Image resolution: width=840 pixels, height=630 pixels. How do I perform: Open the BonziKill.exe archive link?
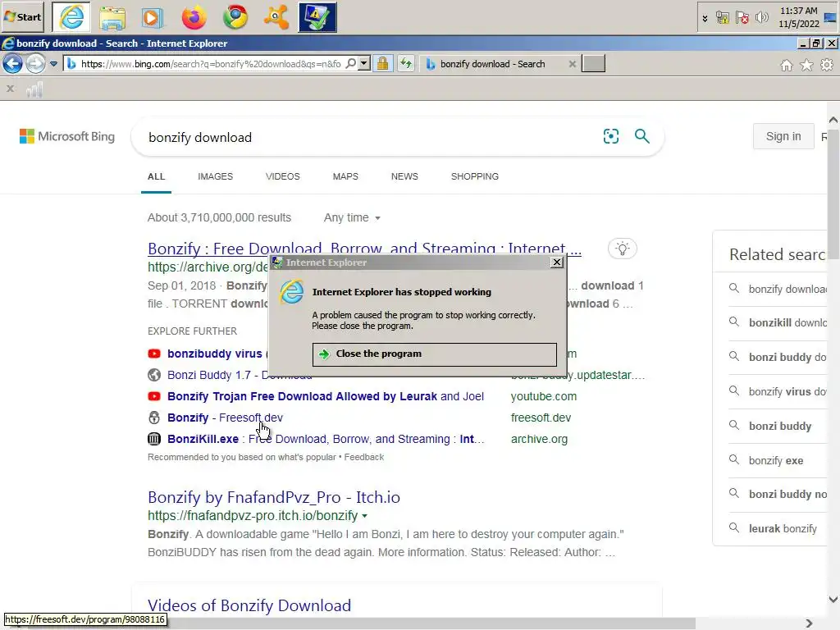[x=326, y=439]
